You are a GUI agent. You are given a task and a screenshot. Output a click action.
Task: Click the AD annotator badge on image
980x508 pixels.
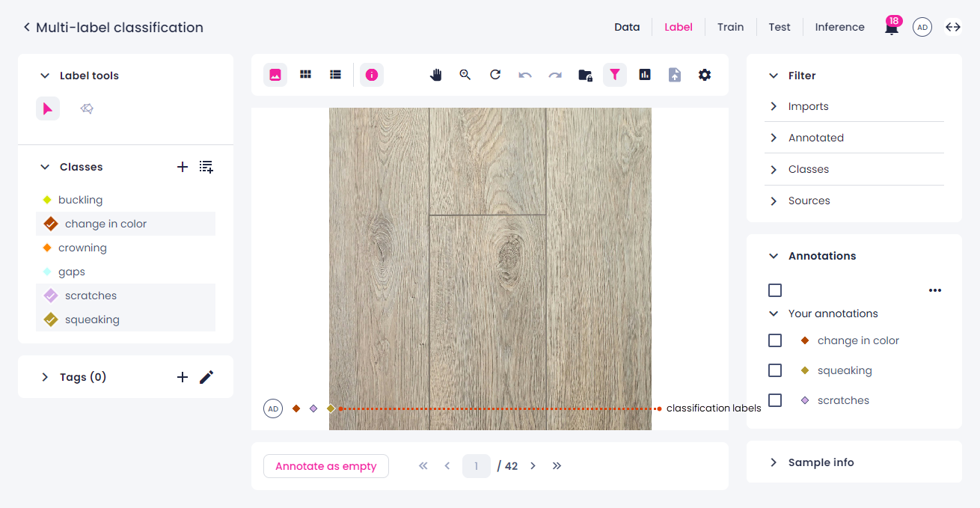tap(273, 408)
